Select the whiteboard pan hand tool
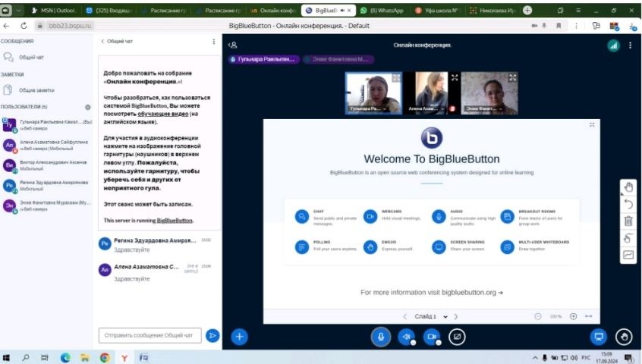This screenshot has width=642, height=364. [x=628, y=187]
